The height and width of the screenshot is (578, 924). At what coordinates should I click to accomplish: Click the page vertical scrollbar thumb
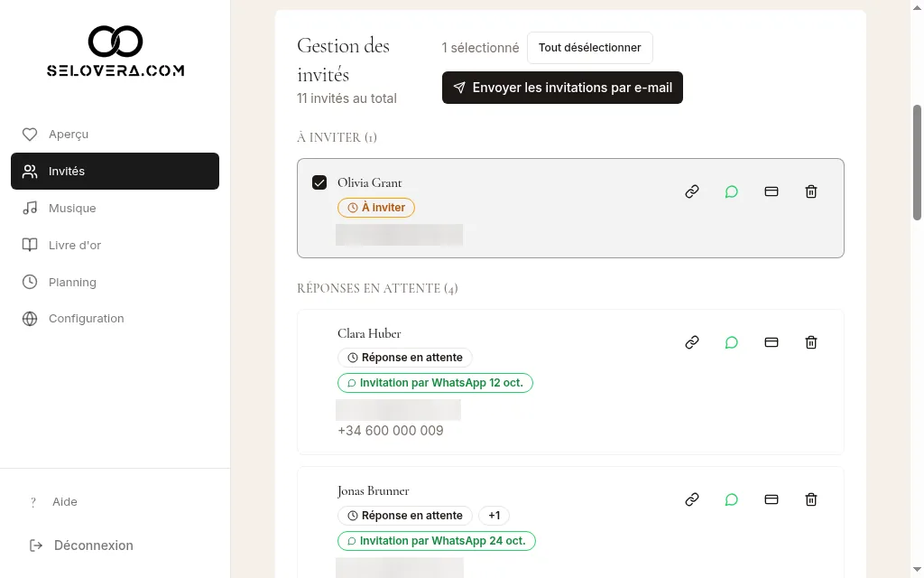(917, 163)
